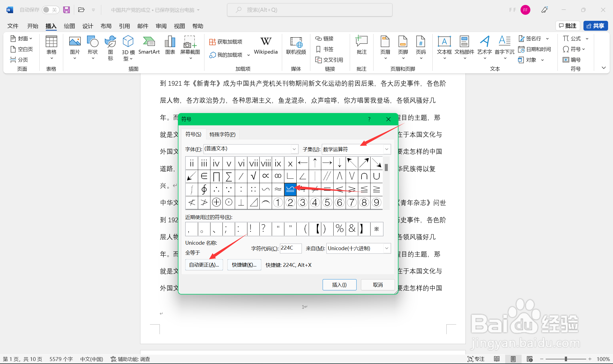Expand the font (字体) dropdown in dialog
Image resolution: width=613 pixels, height=364 pixels.
click(294, 149)
